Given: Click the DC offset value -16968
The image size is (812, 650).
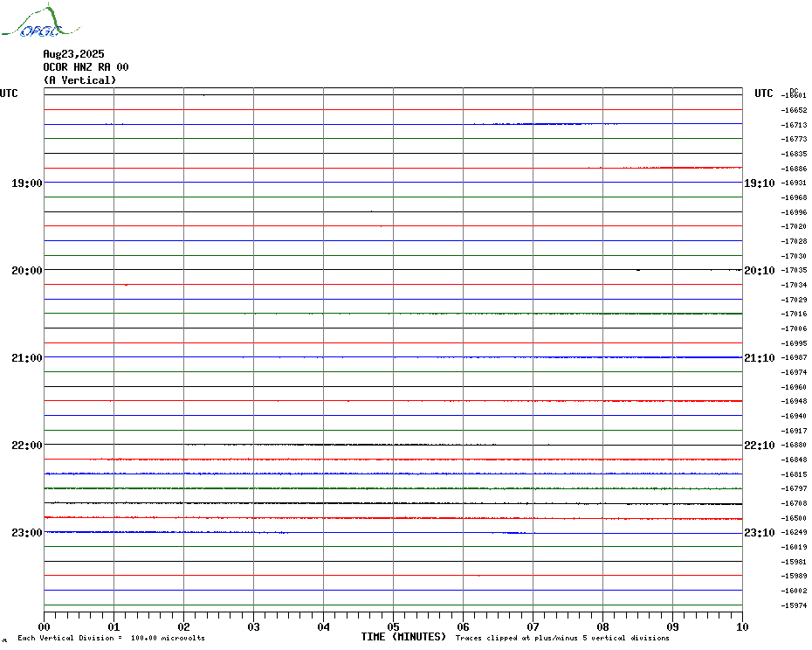Looking at the screenshot, I should (794, 197).
